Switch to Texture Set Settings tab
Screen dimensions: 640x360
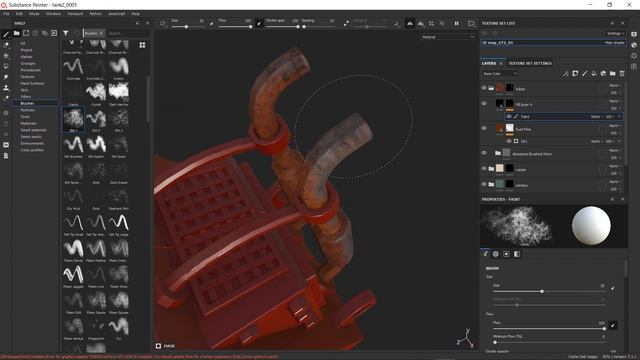tap(530, 63)
